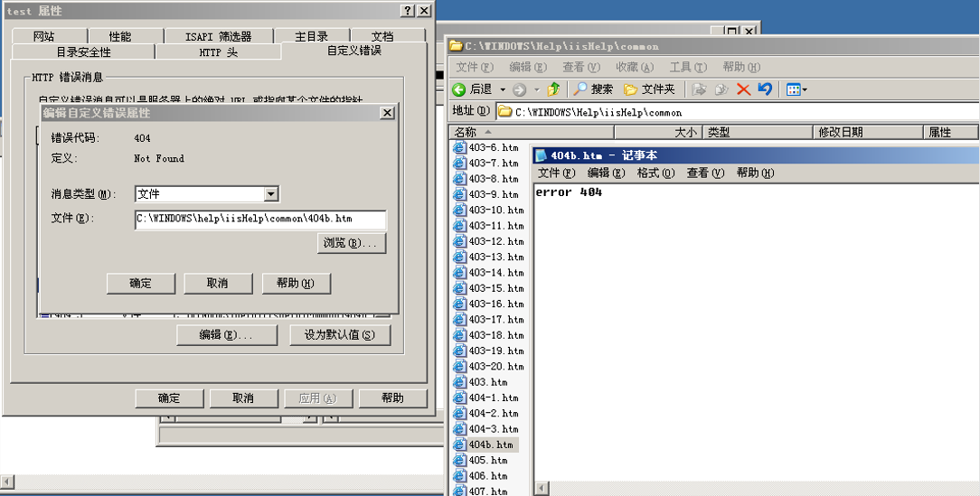The image size is (980, 496).
Task: Select file 405.htm
Action: pos(481,460)
